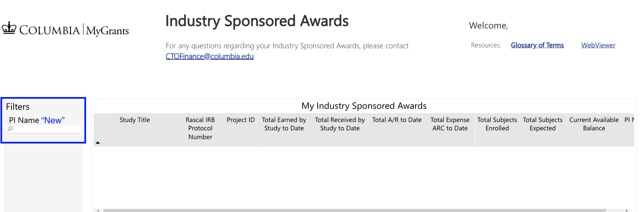This screenshot has width=644, height=212.
Task: Sort by Total Received by Study to Date
Action: tap(340, 124)
